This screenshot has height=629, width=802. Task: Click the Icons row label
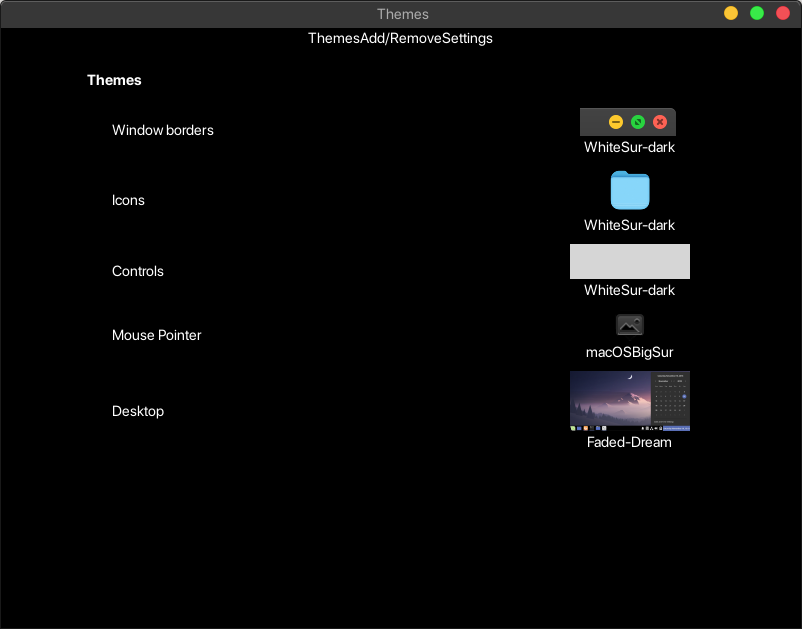pos(128,200)
